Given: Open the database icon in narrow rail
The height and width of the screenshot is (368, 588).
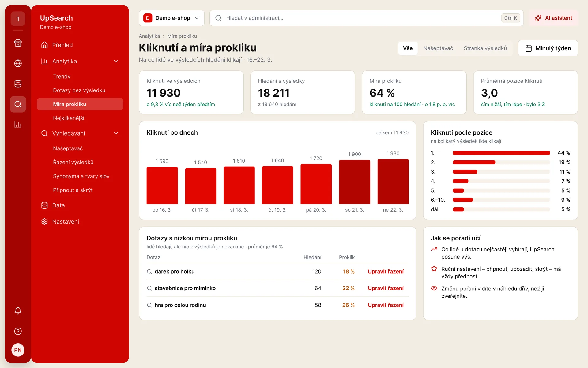Looking at the screenshot, I should point(18,84).
